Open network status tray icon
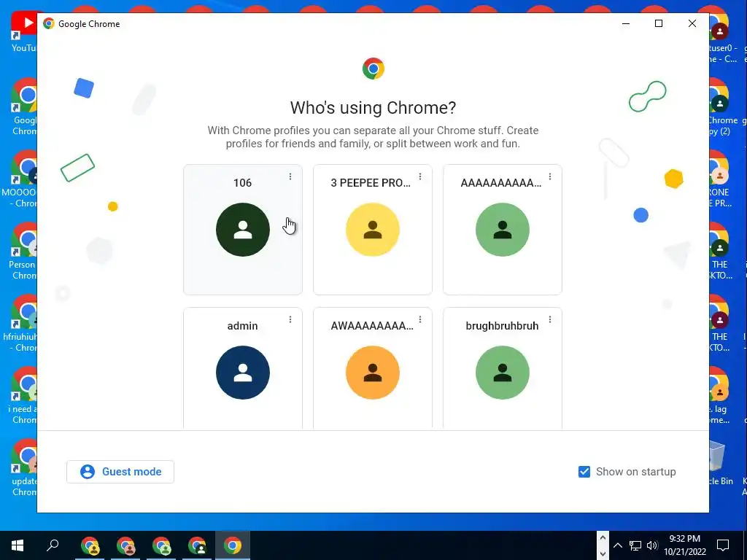This screenshot has height=560, width=747. coord(635,545)
